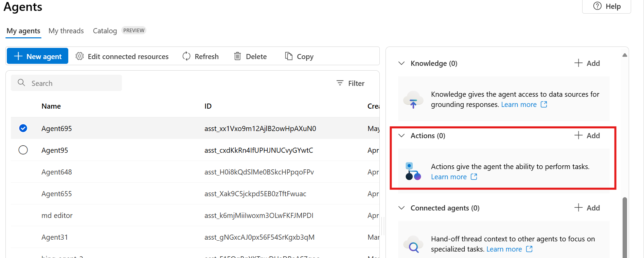Add a new Knowledge source
This screenshot has height=258, width=644.
587,63
